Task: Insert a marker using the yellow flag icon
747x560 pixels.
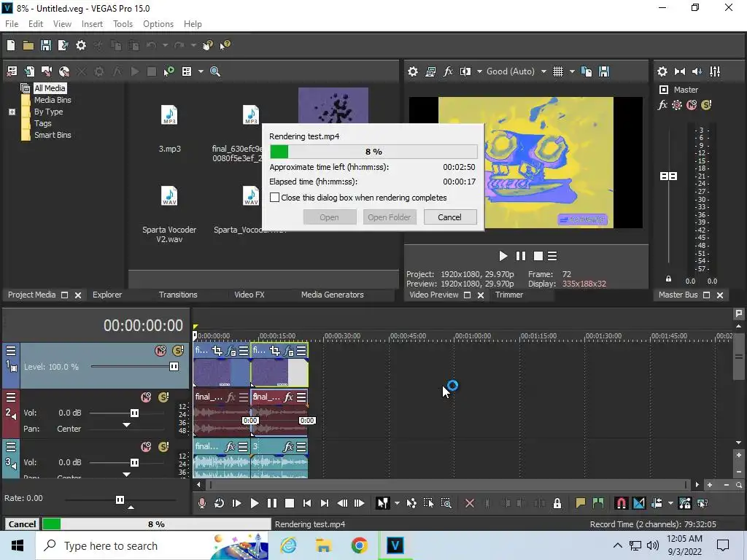Action: pyautogui.click(x=580, y=503)
